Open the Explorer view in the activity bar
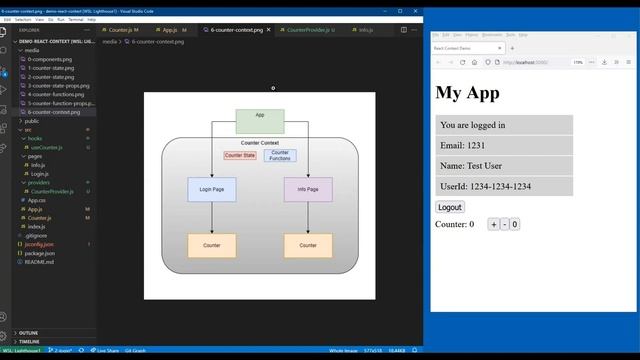The height and width of the screenshot is (360, 640). point(3,32)
